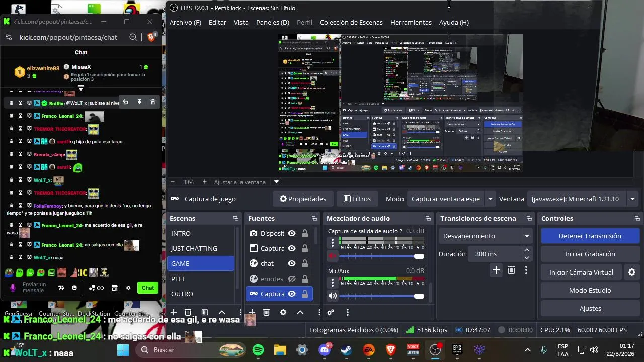Viewport: 644px width, 362px height.
Task: Hide the selected game Captura source eye
Action: (x=292, y=294)
